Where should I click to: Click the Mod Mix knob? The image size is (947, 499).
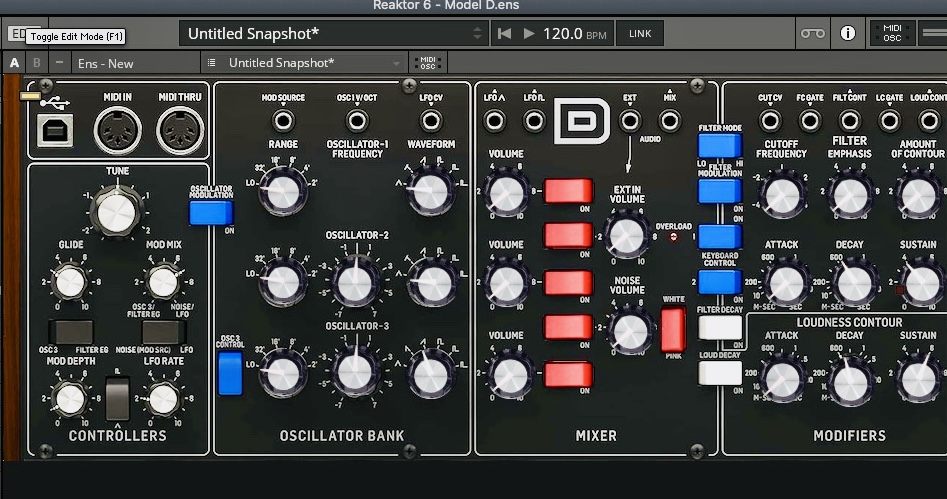pyautogui.click(x=163, y=282)
